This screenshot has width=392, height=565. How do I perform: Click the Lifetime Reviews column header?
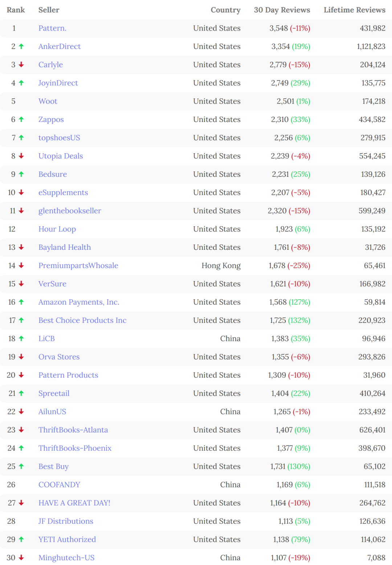pos(355,10)
